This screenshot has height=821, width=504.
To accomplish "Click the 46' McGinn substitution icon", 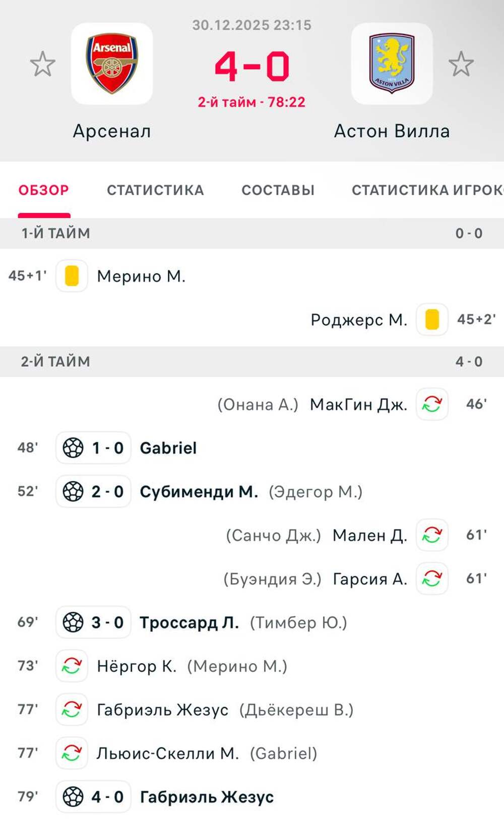I will point(432,404).
